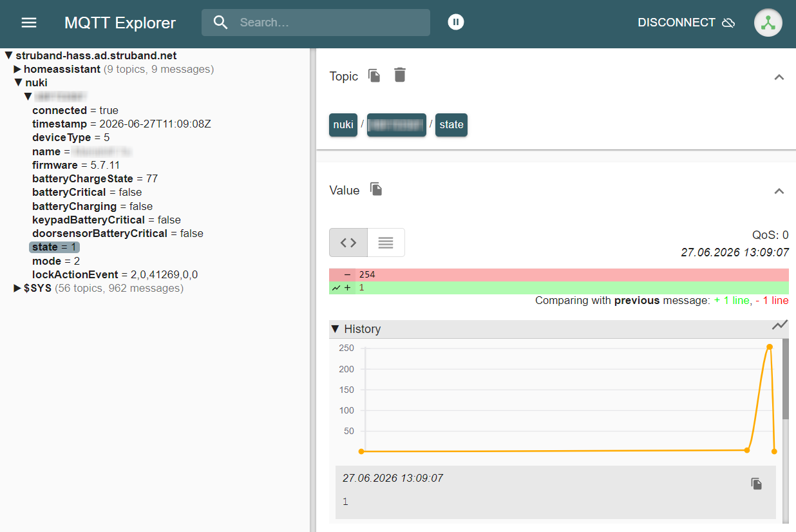Select the batteryCritical topic
The height and width of the screenshot is (532, 796).
[x=87, y=192]
